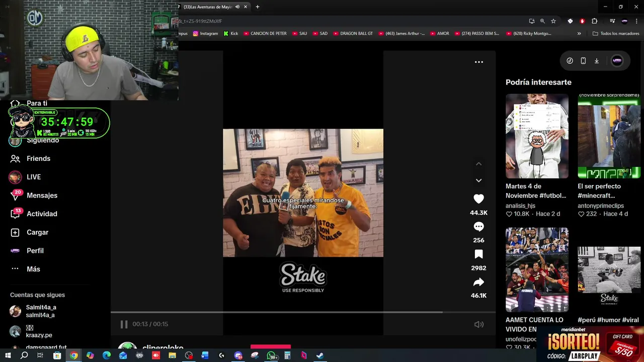Bookmark this page with the star icon

point(553,21)
